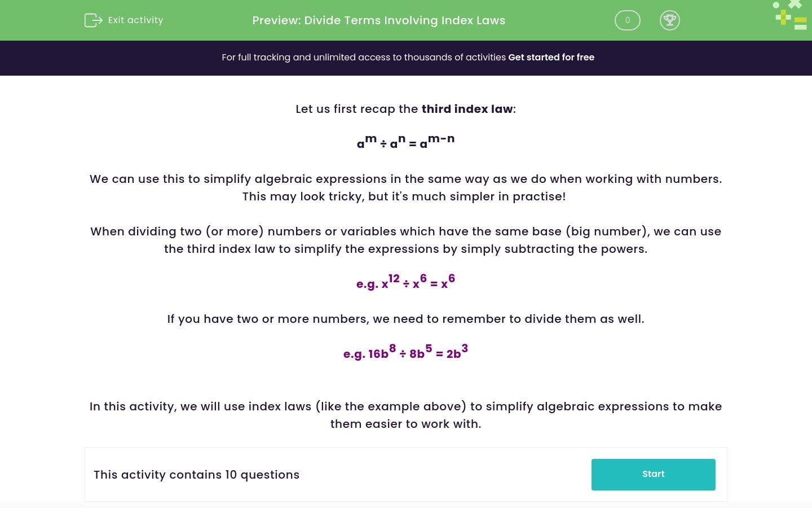Click the paragraph starting 'We can use this'
The height and width of the screenshot is (508, 812).
405,179
